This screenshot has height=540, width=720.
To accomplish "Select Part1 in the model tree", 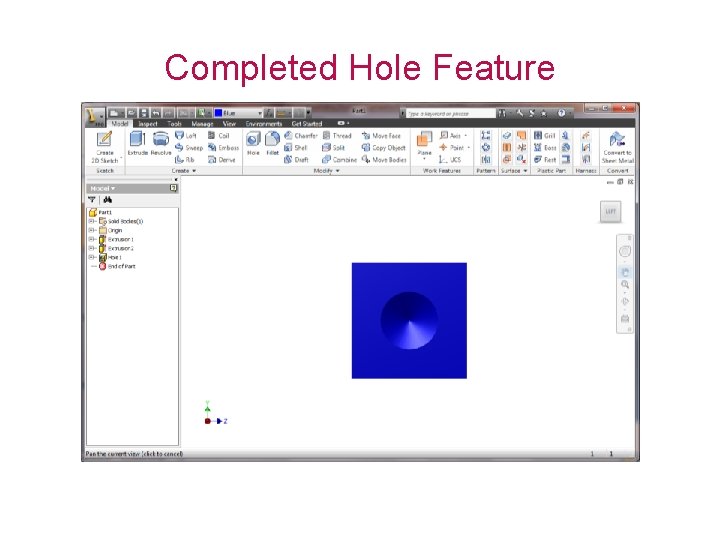I will coord(101,212).
